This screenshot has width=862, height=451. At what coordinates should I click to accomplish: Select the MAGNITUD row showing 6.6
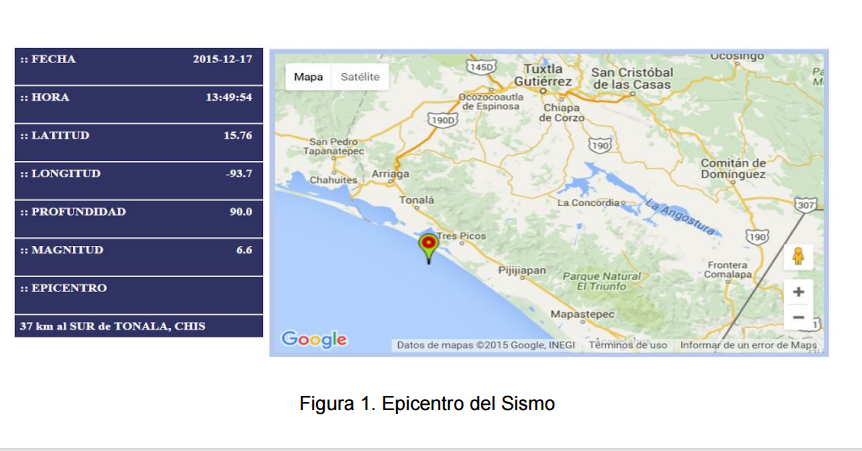click(x=139, y=250)
